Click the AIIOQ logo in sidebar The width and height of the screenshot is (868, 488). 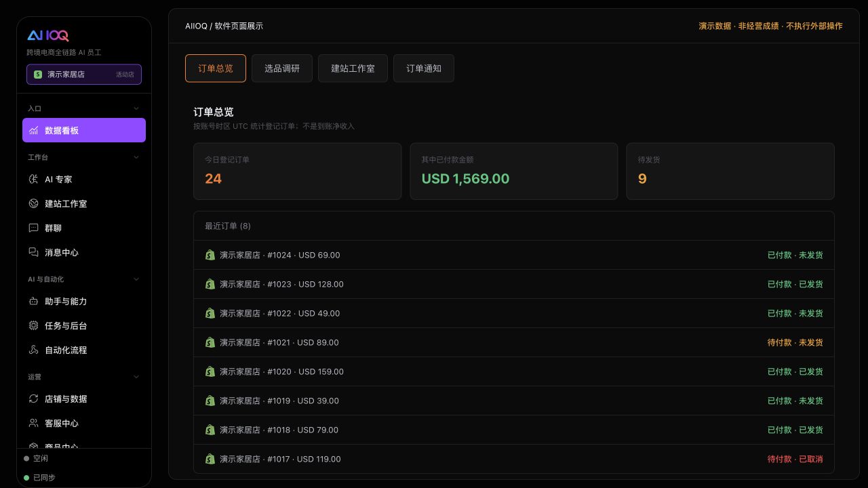(48, 35)
